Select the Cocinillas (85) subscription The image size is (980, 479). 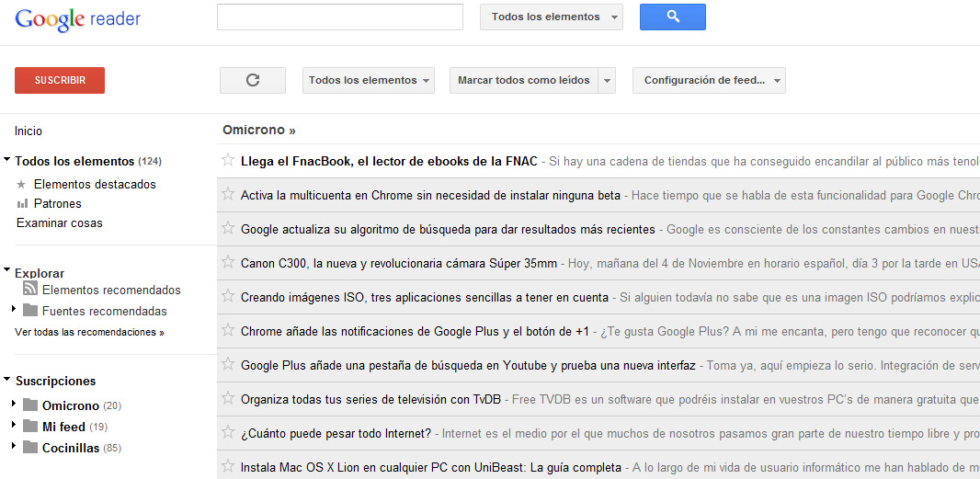pyautogui.click(x=82, y=449)
